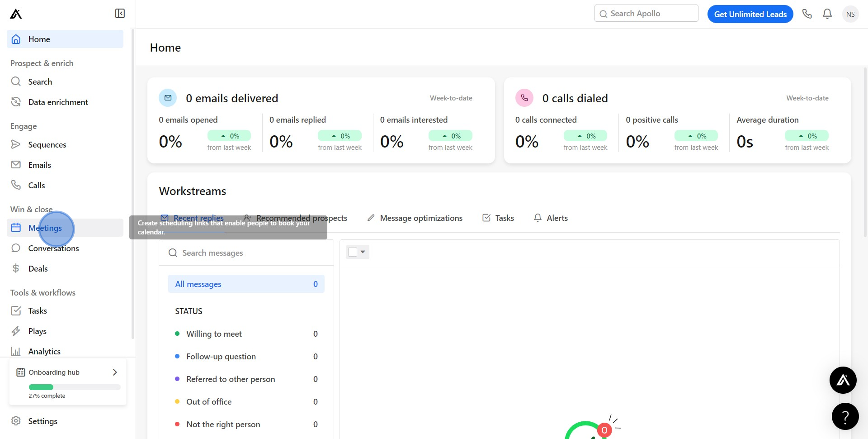Open the notifications bell
The width and height of the screenshot is (868, 439).
827,14
